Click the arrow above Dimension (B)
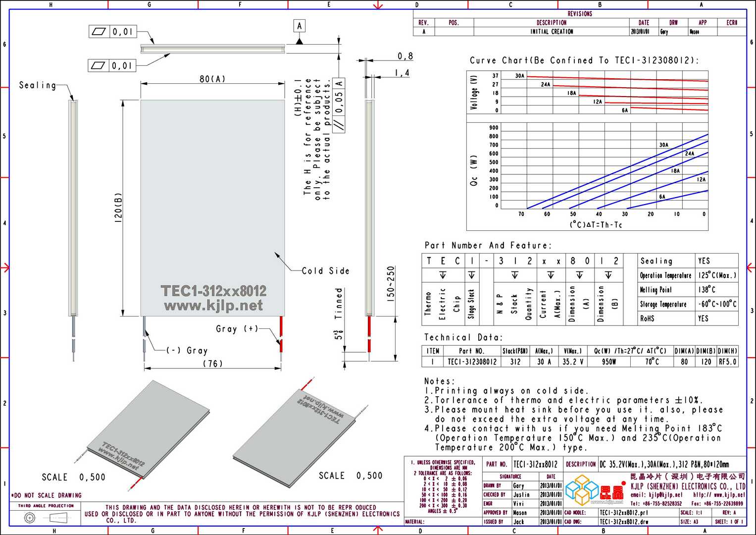This screenshot has width=756, height=535. [608, 274]
